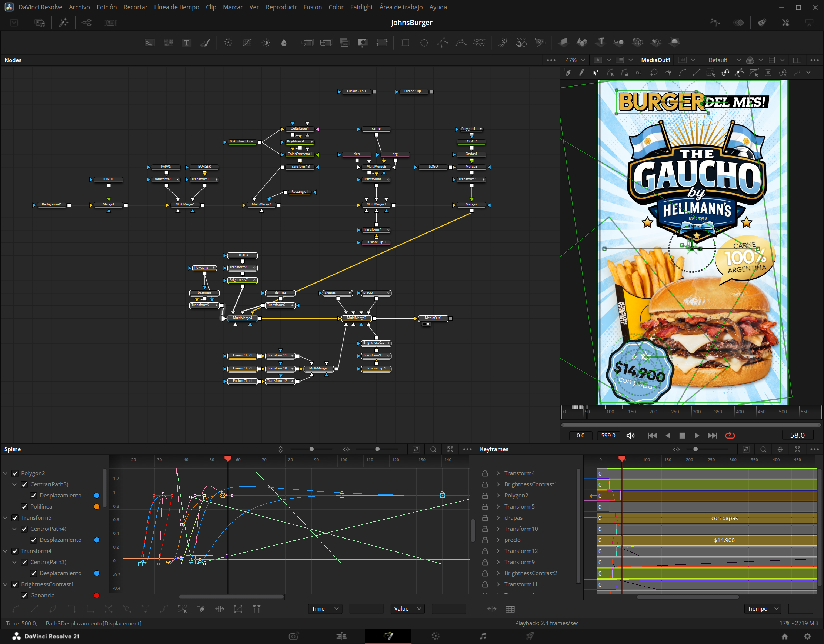This screenshot has width=824, height=644.
Task: Collapse Transform5 in the Spline tree
Action: pos(5,518)
